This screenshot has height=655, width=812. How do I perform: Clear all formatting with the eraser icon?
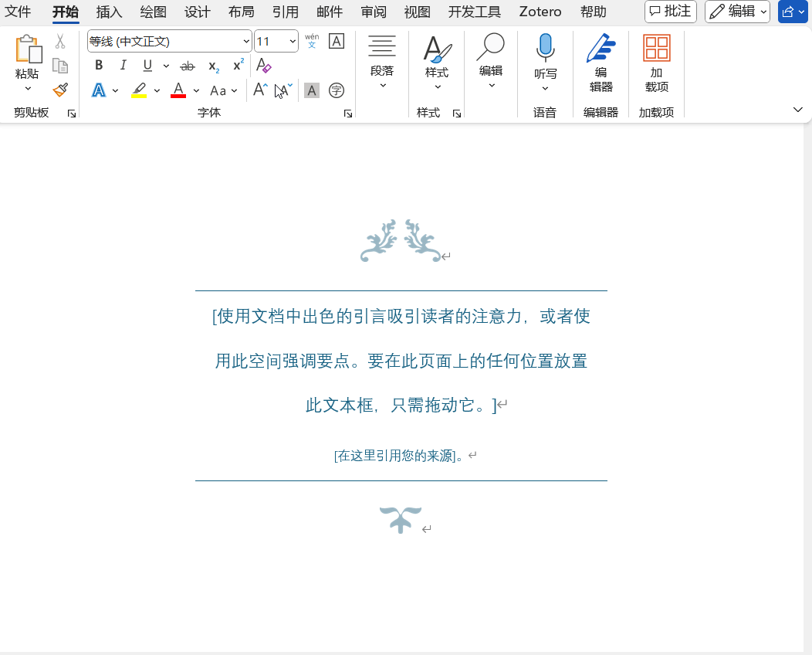[264, 66]
